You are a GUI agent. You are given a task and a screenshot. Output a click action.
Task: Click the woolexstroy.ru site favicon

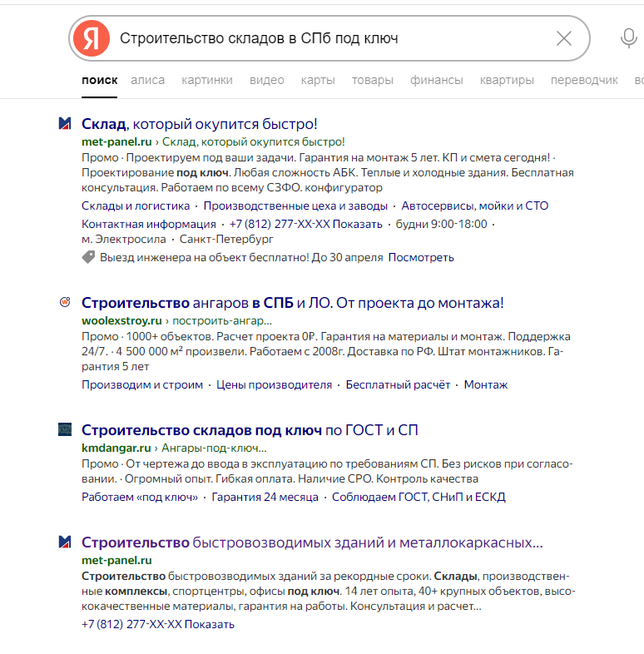[x=65, y=302]
